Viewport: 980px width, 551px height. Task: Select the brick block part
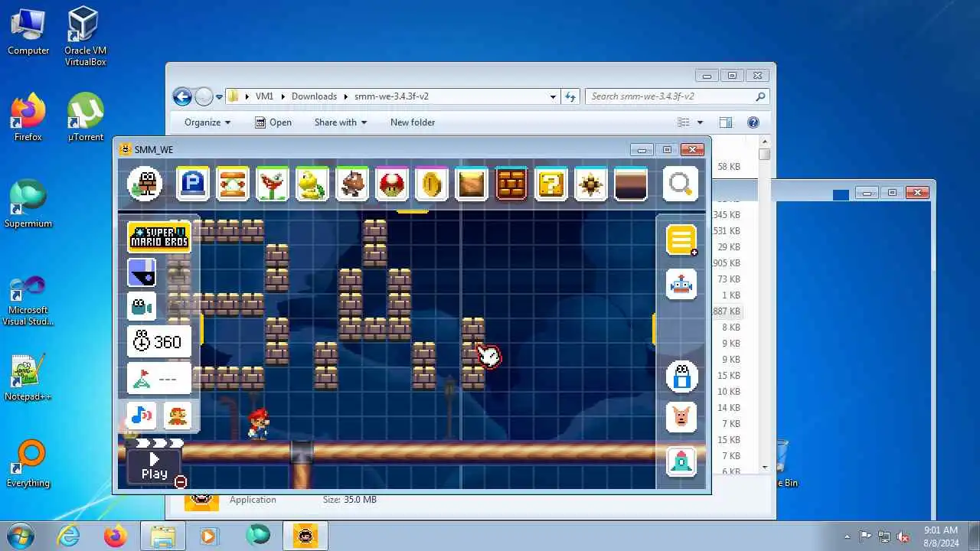coord(511,184)
